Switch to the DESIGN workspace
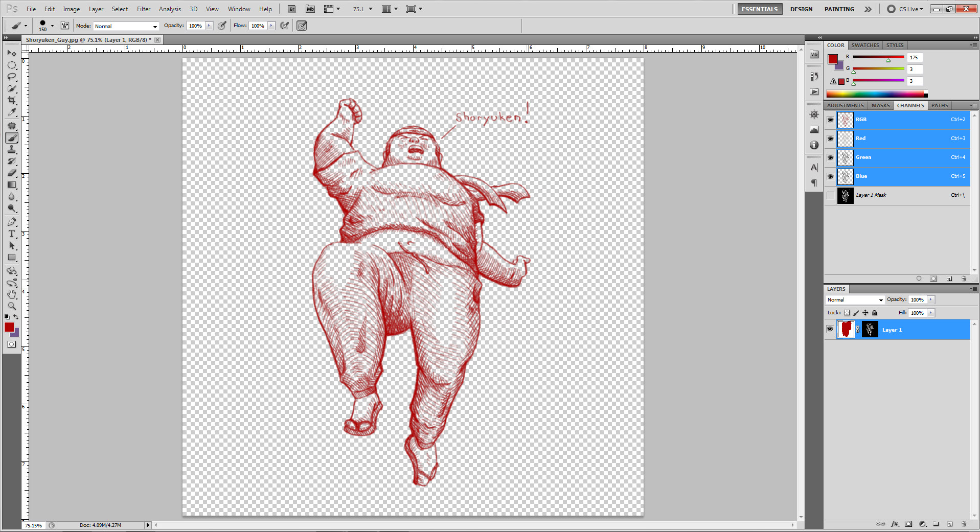Image resolution: width=980 pixels, height=532 pixels. click(801, 9)
